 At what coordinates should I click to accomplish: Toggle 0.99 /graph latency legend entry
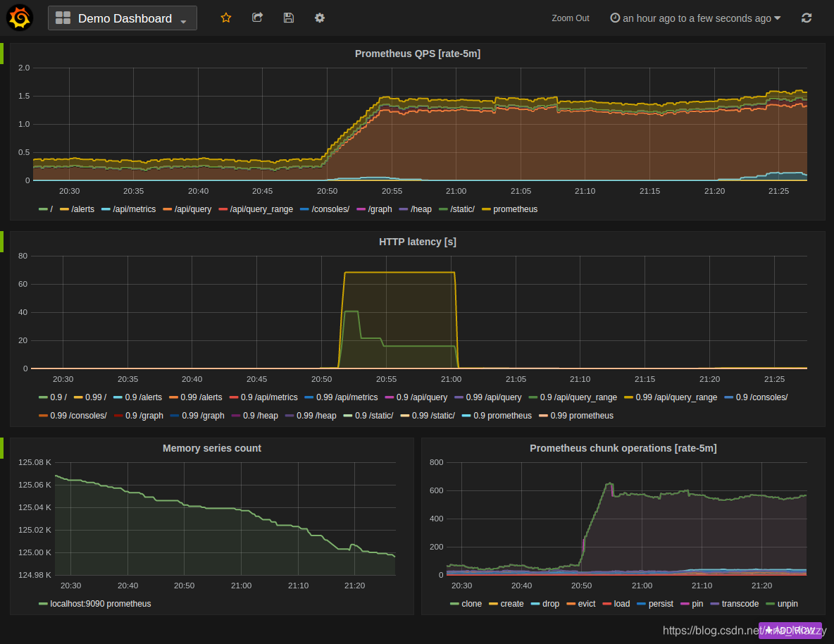[197, 416]
